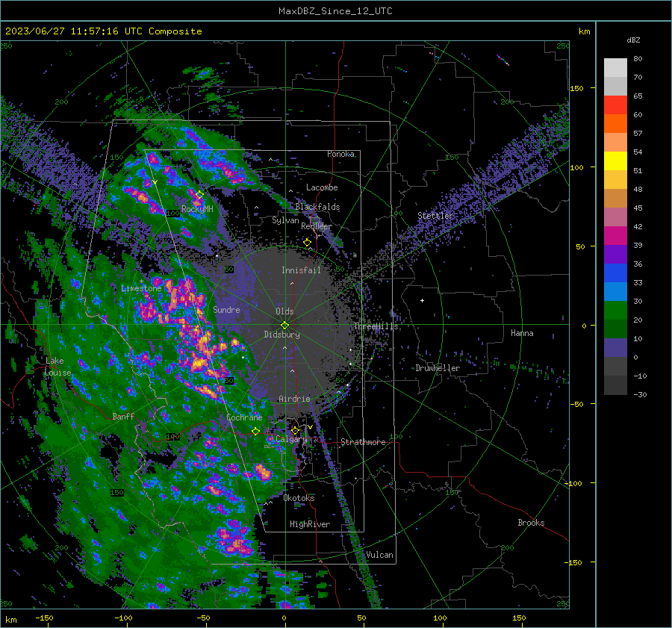Click the Cochrane label
The image size is (672, 628).
[x=244, y=417]
